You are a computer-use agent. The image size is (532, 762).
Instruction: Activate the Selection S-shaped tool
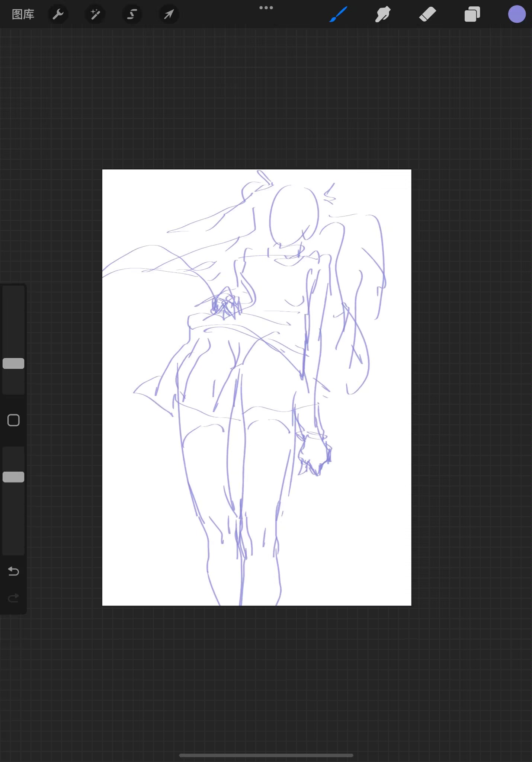132,15
